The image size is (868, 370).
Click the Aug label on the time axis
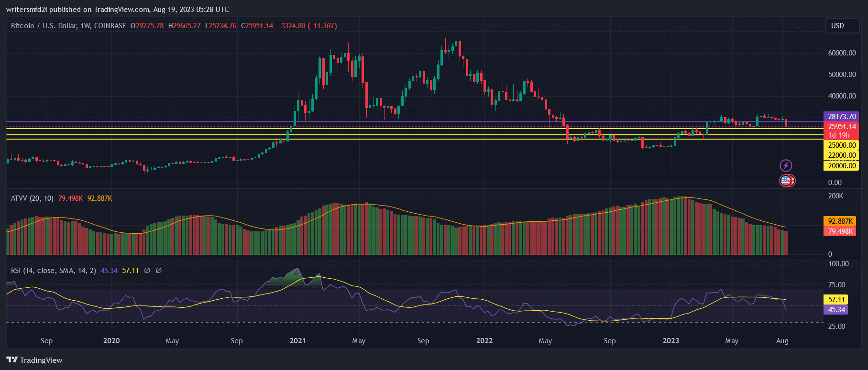click(x=782, y=341)
